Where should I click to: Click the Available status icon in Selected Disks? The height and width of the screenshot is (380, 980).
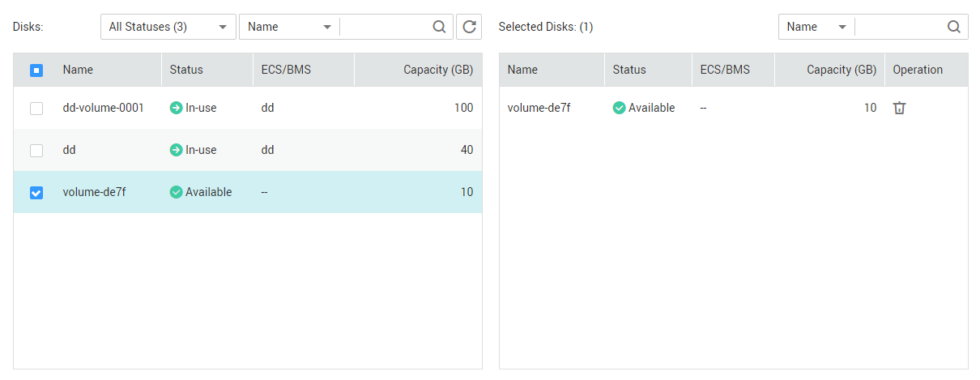[619, 108]
